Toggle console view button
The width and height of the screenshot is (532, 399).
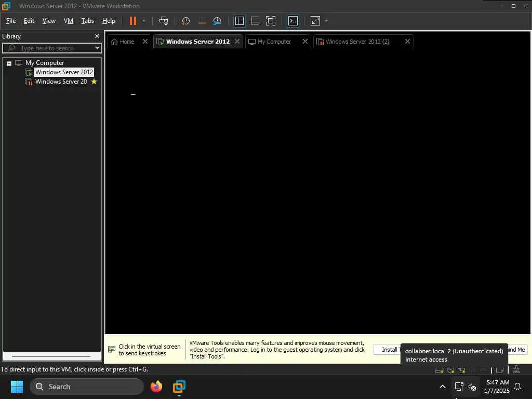(293, 21)
